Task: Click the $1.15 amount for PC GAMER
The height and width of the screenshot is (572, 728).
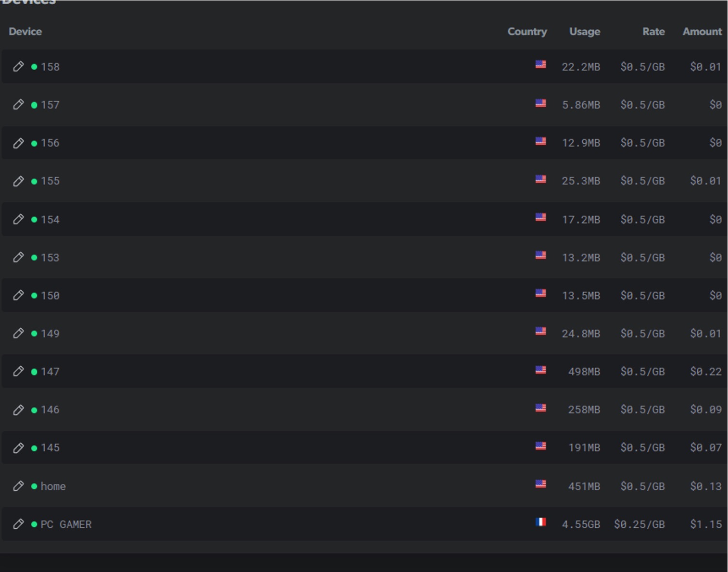Action: [x=705, y=524]
